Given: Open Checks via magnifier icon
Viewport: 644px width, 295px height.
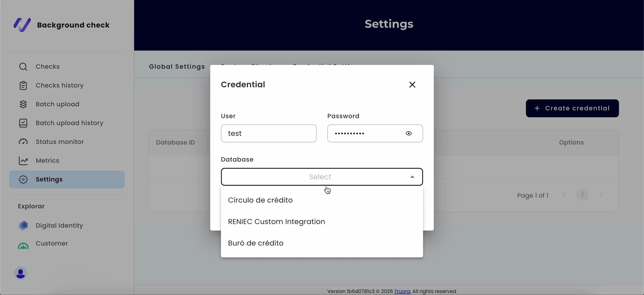Looking at the screenshot, I should tap(23, 67).
